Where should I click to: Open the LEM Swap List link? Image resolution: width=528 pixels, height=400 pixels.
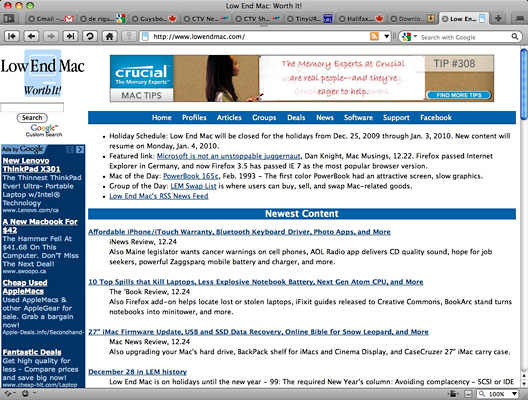[193, 186]
